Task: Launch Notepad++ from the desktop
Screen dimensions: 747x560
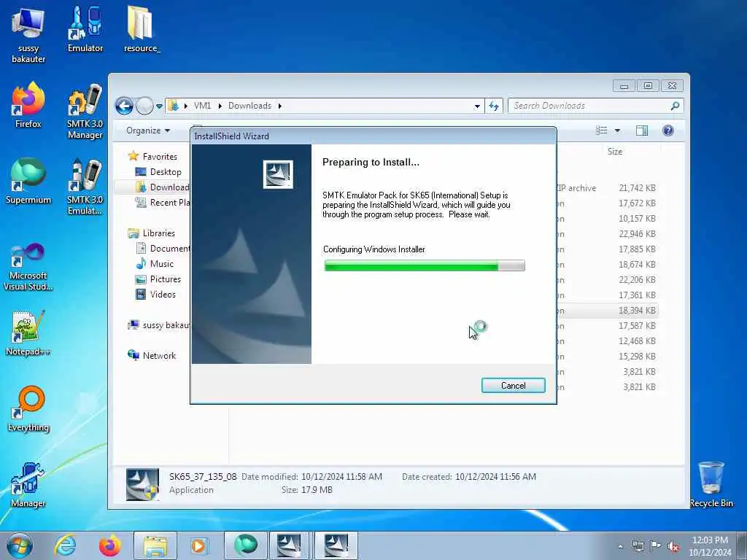Action: pos(28,333)
